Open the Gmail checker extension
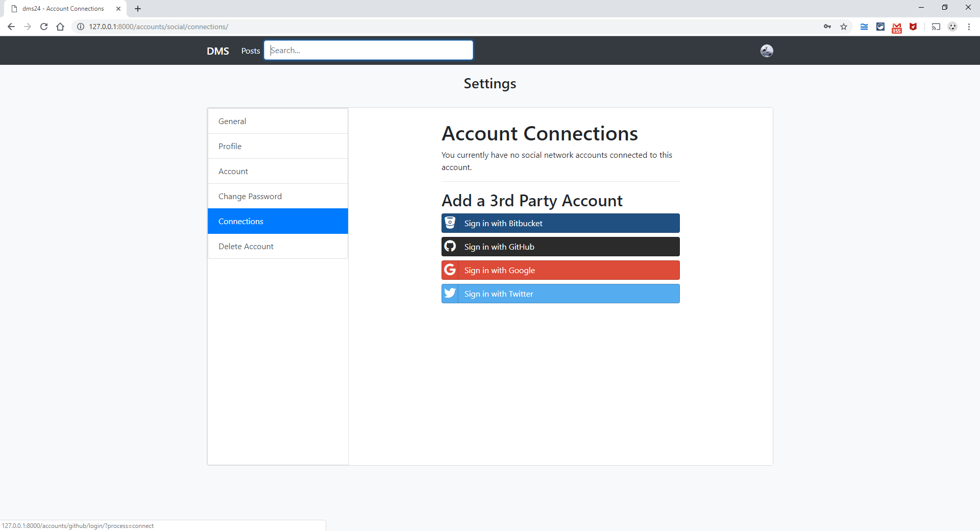 (x=897, y=28)
